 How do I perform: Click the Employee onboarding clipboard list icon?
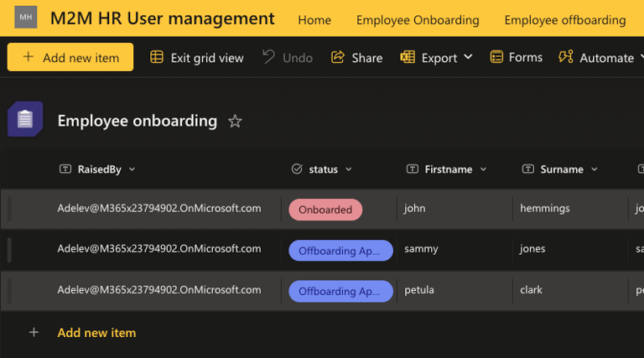click(25, 119)
